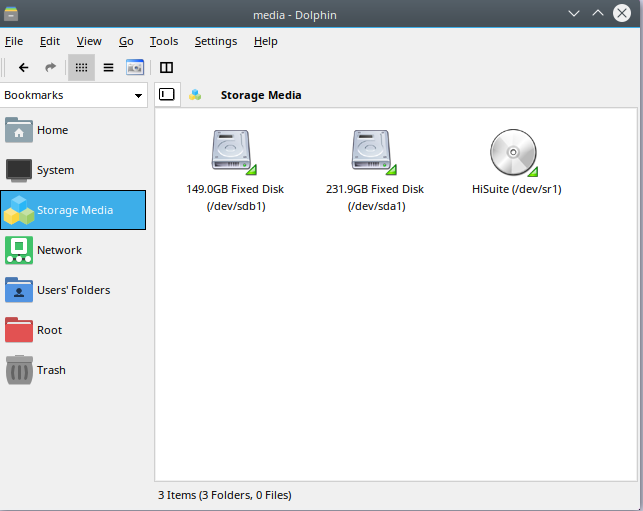Click the HiSuite (/dev/sr1) label
Image resolution: width=643 pixels, height=511 pixels.
click(517, 189)
